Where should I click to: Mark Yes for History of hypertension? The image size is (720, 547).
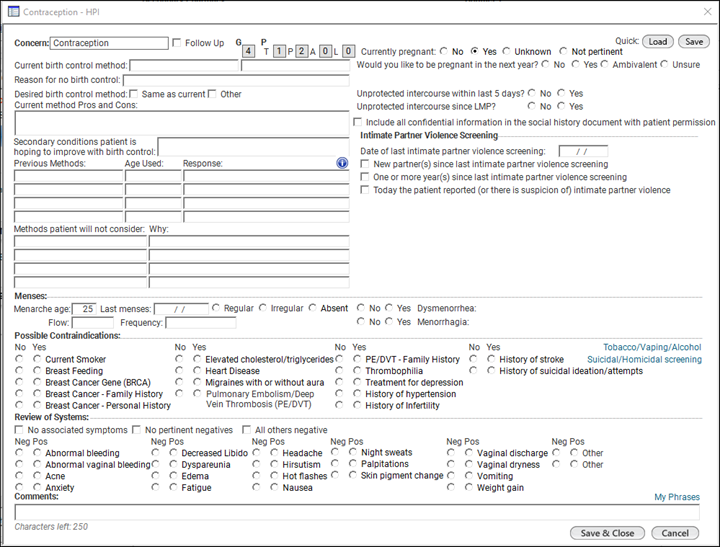(357, 393)
